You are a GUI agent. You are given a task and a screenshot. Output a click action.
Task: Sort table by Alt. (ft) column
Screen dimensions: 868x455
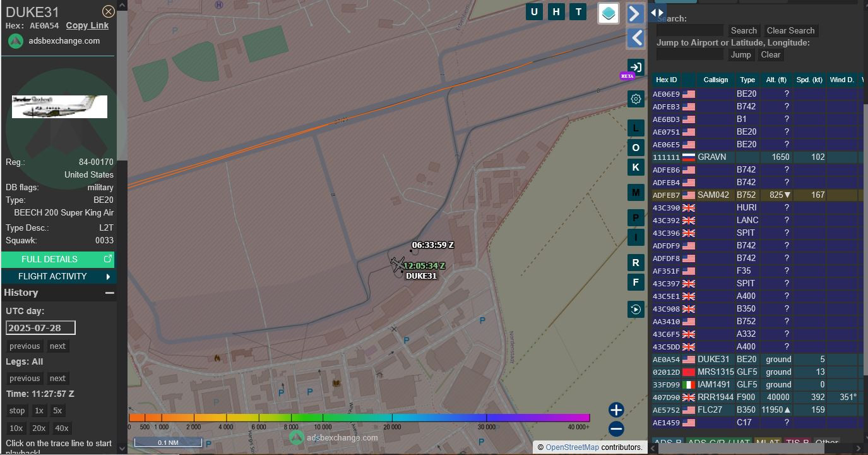(776, 80)
